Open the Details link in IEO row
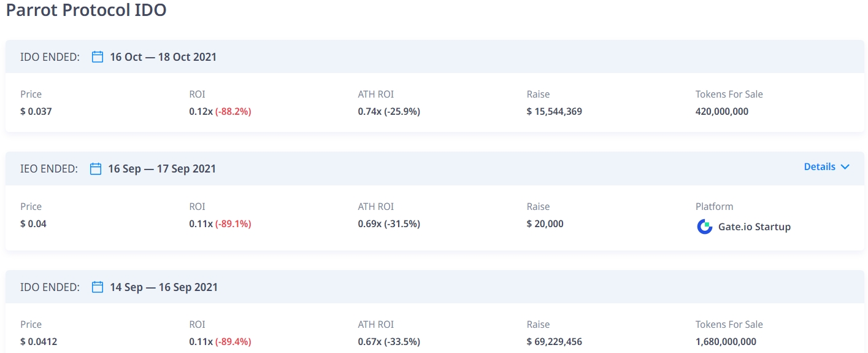 [x=820, y=167]
